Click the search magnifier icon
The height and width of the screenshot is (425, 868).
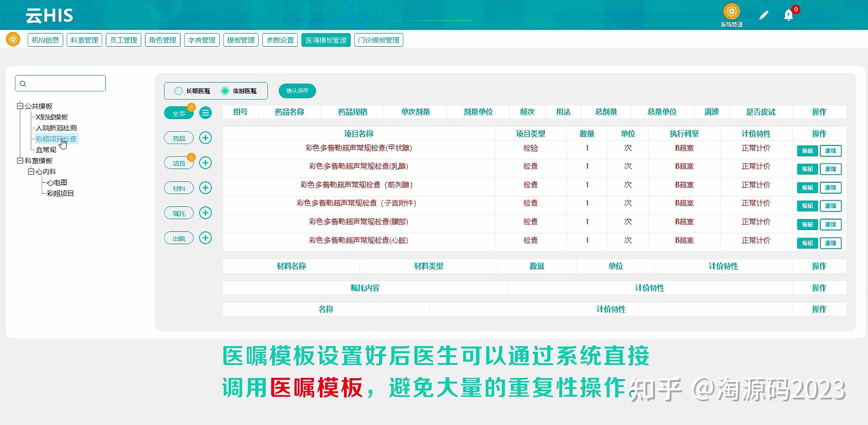click(23, 84)
